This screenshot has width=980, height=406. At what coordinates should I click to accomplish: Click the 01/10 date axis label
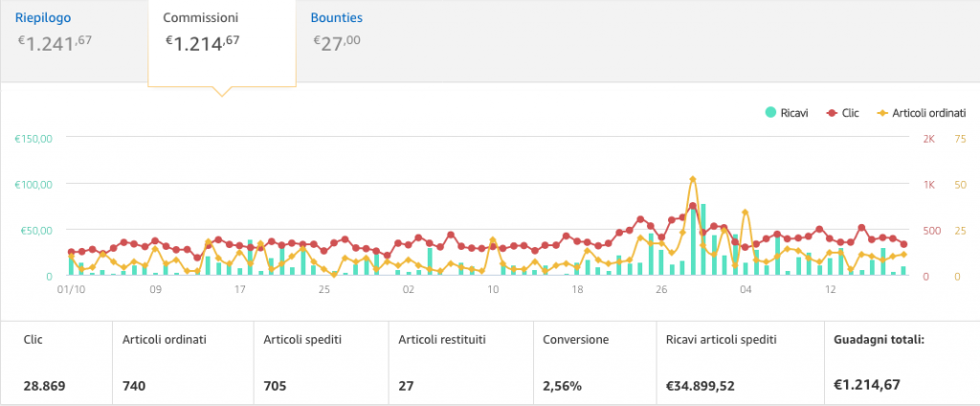tap(70, 290)
